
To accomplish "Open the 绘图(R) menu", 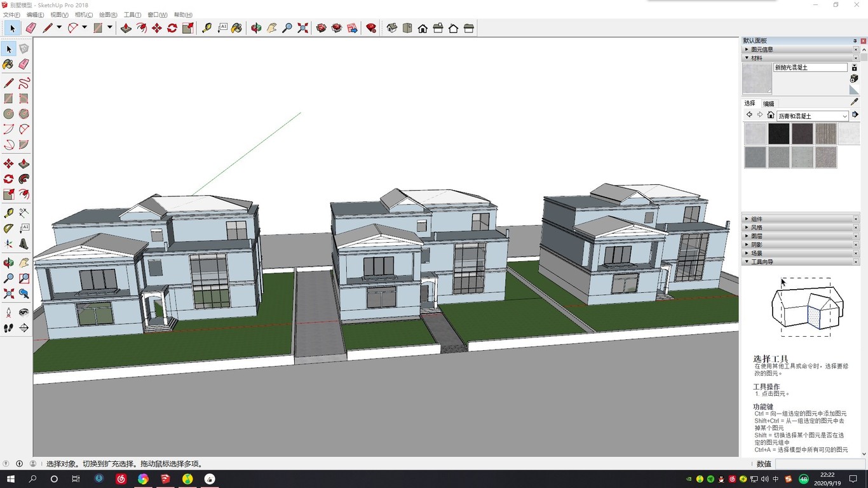I will coord(108,15).
